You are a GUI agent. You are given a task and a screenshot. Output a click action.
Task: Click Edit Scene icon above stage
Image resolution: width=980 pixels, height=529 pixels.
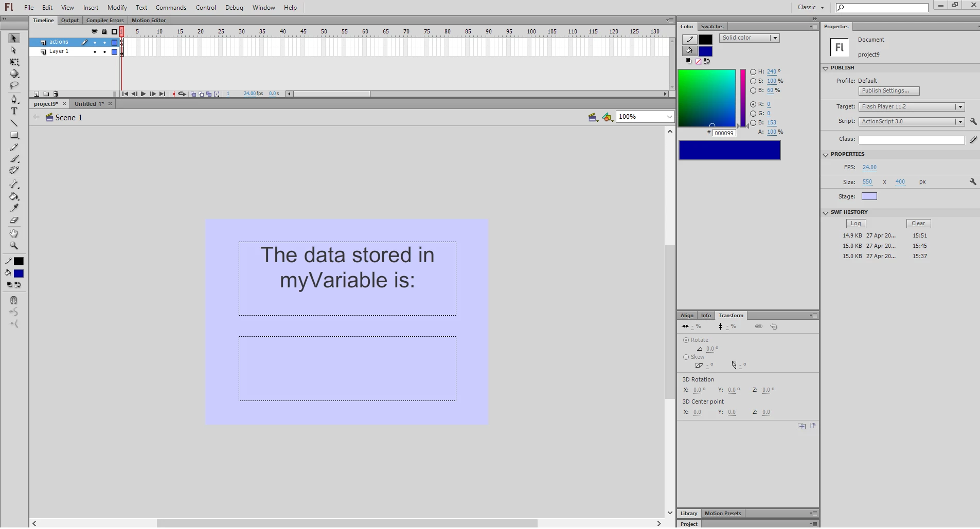pyautogui.click(x=593, y=117)
